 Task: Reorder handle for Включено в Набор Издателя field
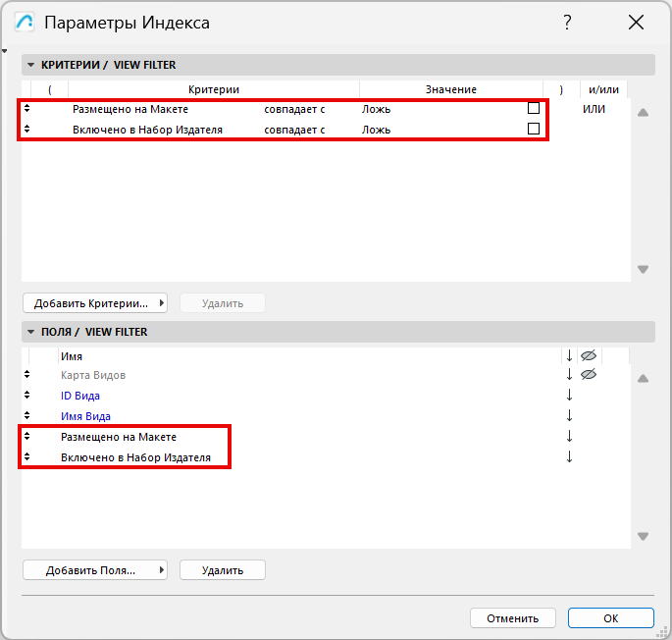tap(27, 456)
